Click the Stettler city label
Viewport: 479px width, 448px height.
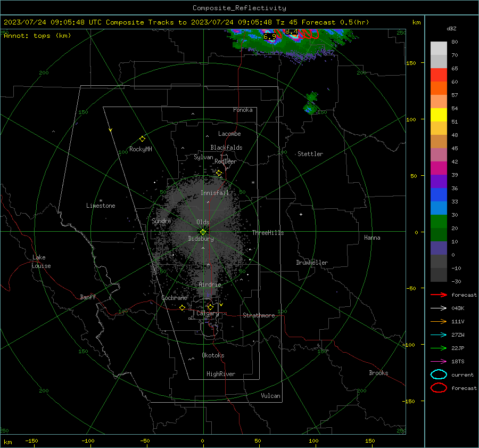click(x=310, y=154)
